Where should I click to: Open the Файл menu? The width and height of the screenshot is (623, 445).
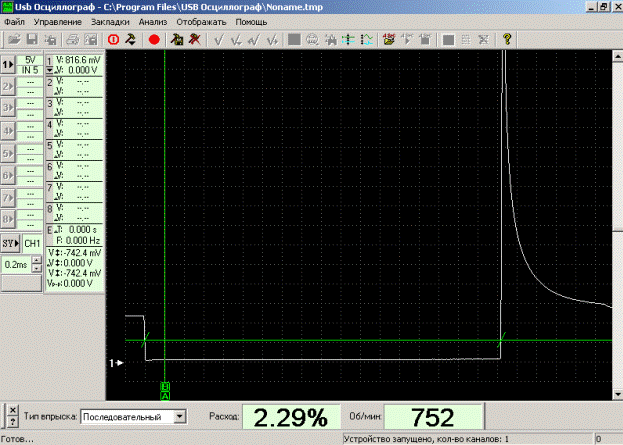(15, 22)
